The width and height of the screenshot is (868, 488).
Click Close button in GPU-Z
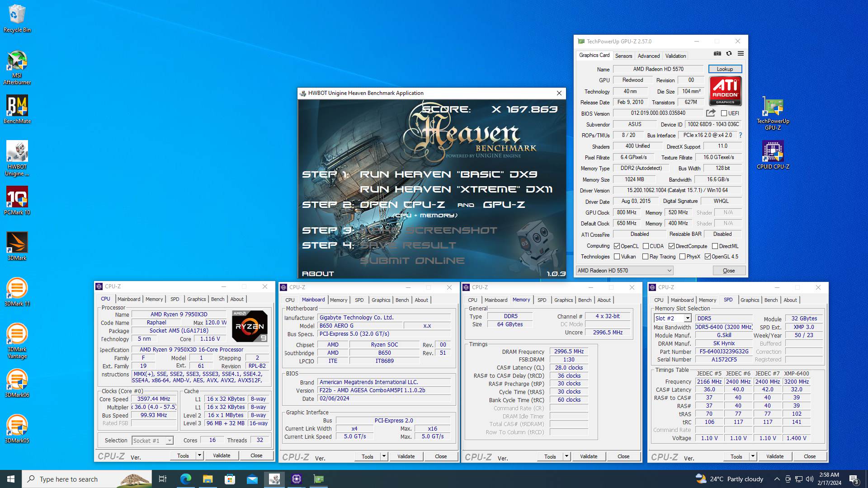coord(729,271)
